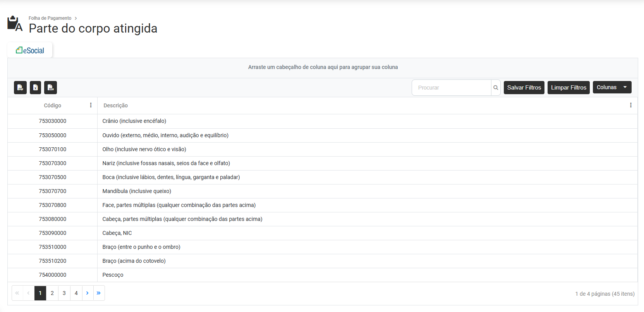Export the table to Excel
Viewport: 644px width, 312px height.
coord(35,88)
